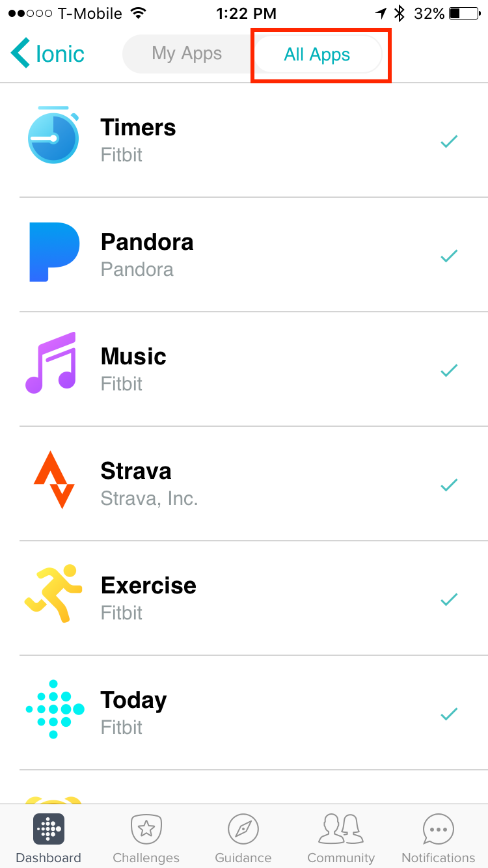Toggle the checkmark beside Pandora

449,256
